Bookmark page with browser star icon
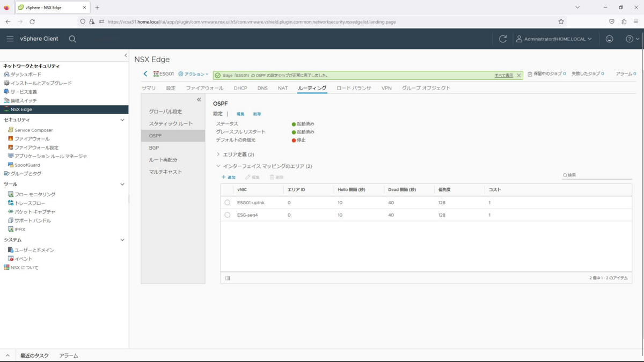This screenshot has width=644, height=362. [561, 21]
